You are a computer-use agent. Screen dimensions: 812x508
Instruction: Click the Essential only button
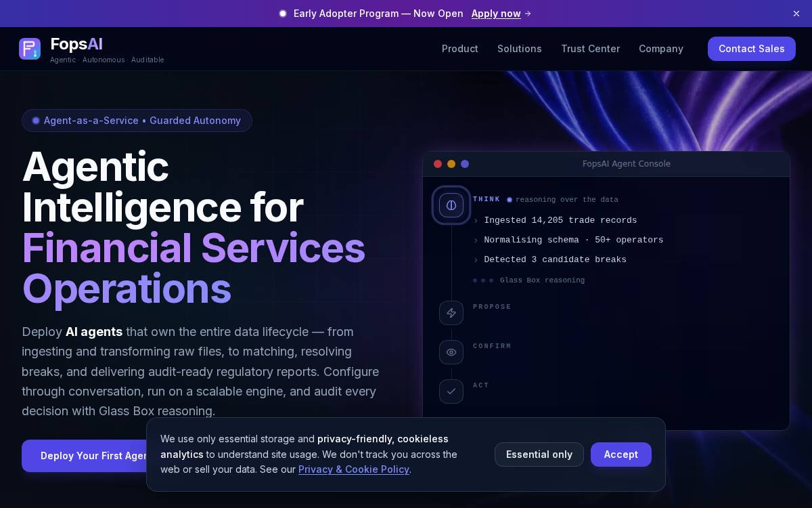539,454
